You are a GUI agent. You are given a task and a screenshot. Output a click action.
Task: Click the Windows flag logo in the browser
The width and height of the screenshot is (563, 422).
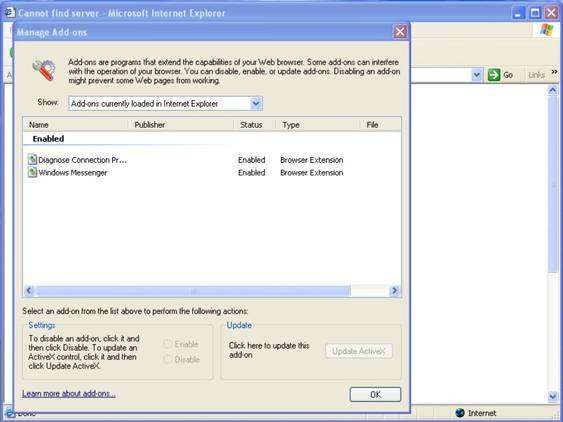(x=546, y=30)
